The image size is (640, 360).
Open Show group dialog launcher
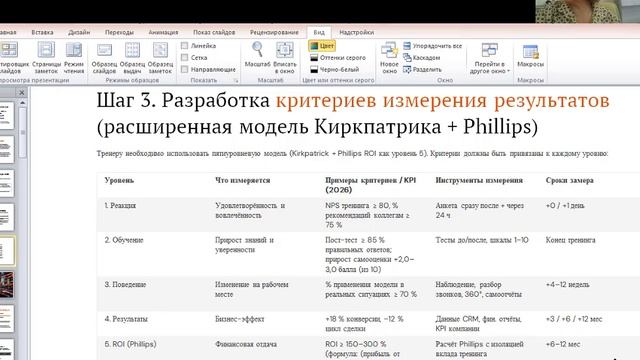point(236,80)
